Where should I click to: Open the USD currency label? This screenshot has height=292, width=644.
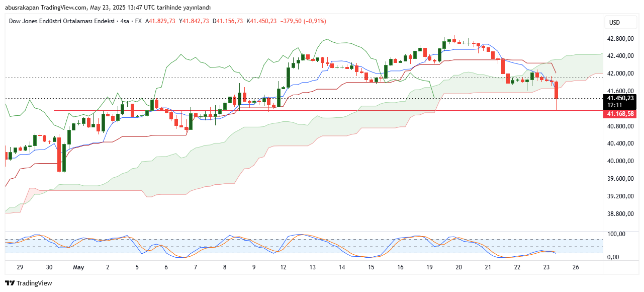click(x=614, y=23)
